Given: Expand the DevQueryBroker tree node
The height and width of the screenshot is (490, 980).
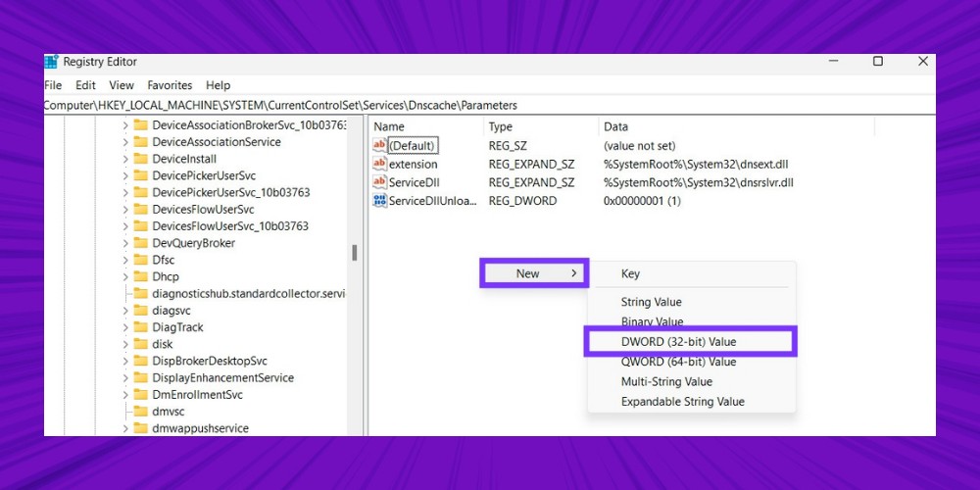Looking at the screenshot, I should pyautogui.click(x=125, y=243).
